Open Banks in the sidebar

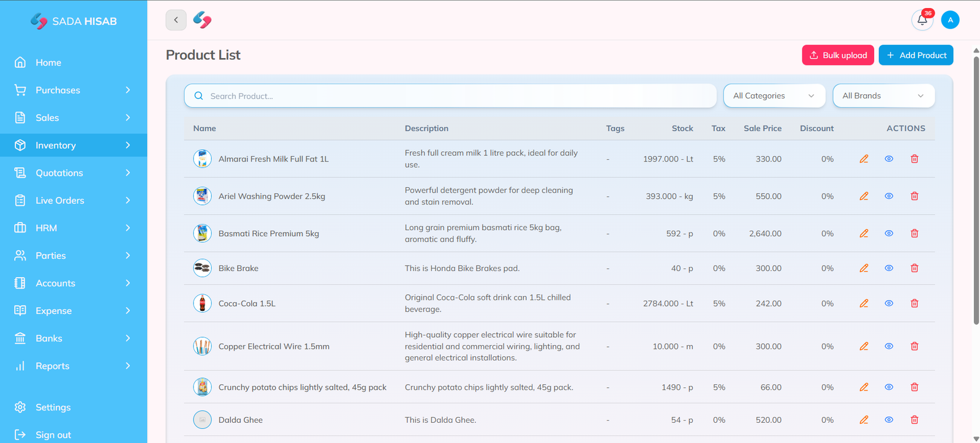click(x=73, y=338)
